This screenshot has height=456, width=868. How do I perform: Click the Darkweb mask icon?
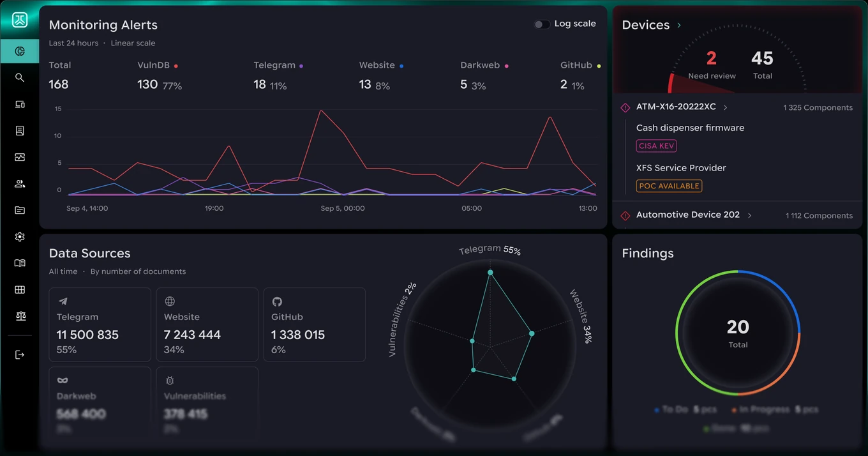tap(63, 381)
